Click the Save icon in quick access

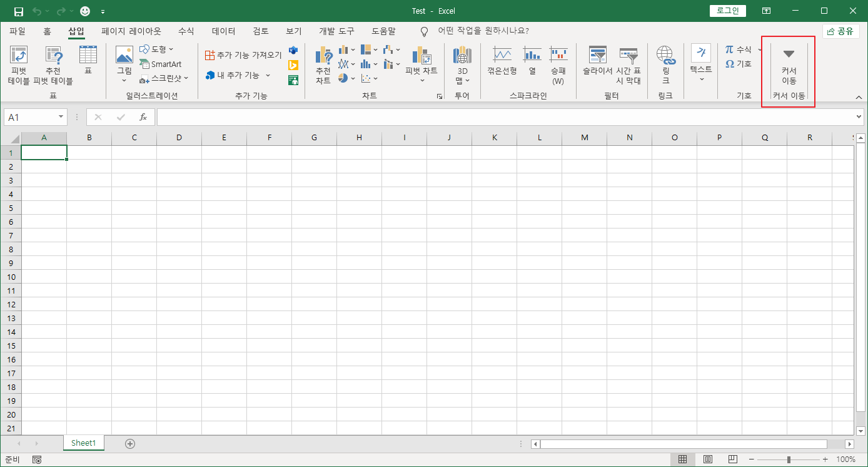tap(19, 11)
